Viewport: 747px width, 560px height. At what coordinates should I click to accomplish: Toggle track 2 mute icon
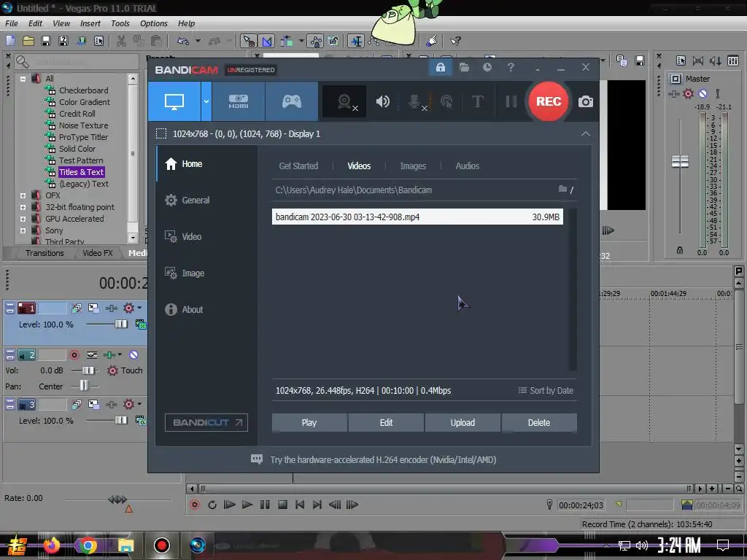click(134, 355)
